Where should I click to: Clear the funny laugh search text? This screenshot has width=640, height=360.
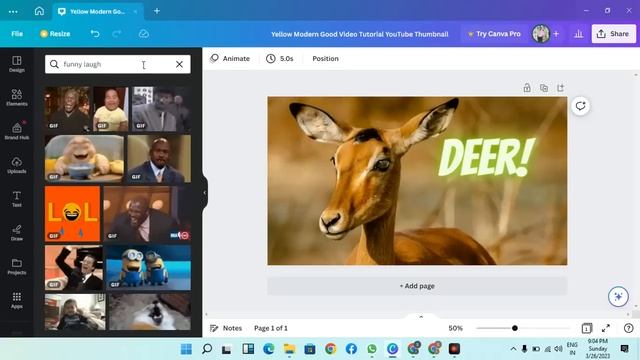click(179, 64)
